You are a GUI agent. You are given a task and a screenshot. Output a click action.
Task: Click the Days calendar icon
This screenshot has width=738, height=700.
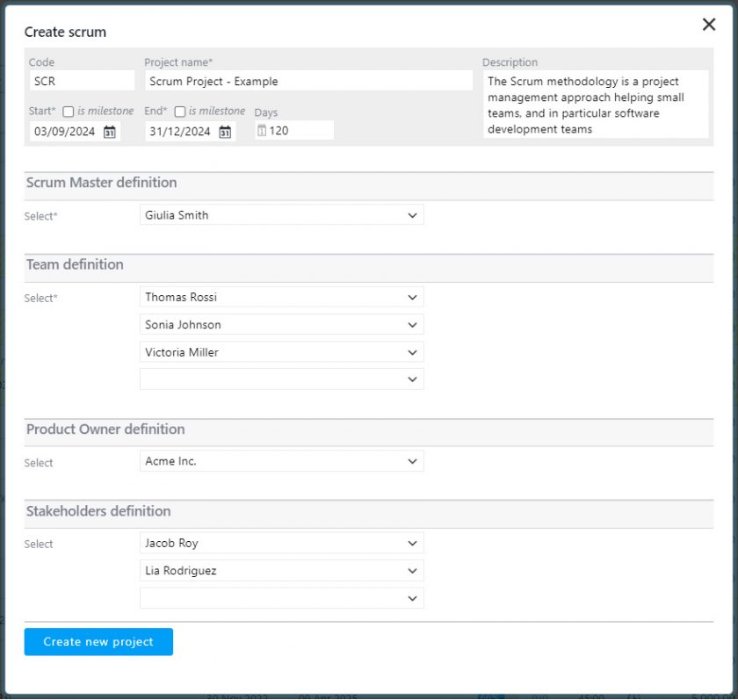tap(261, 130)
